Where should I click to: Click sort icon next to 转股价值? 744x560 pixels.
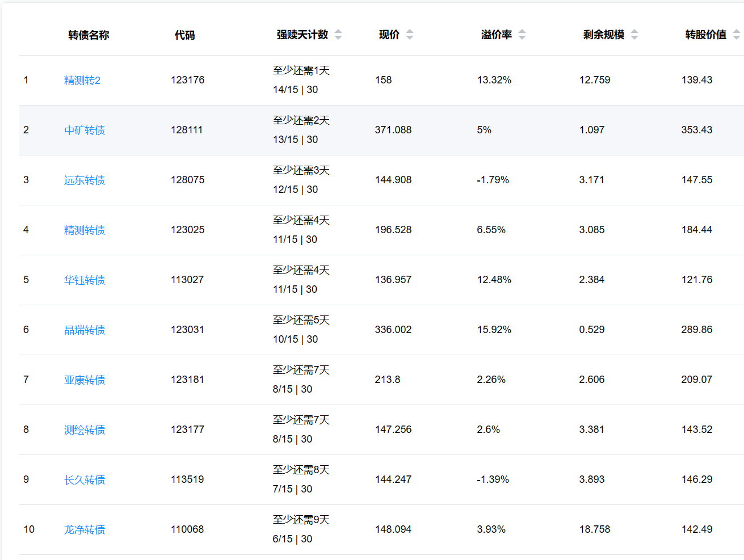coord(736,35)
